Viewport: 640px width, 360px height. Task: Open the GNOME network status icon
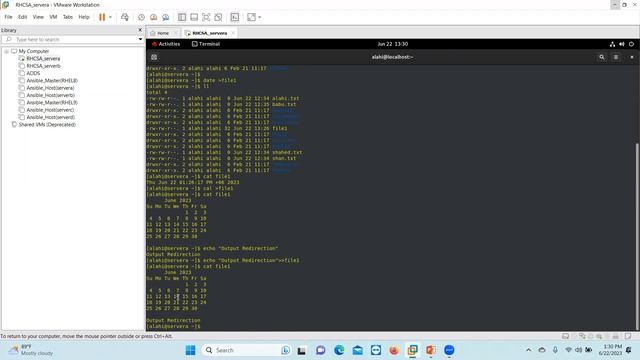coord(612,44)
